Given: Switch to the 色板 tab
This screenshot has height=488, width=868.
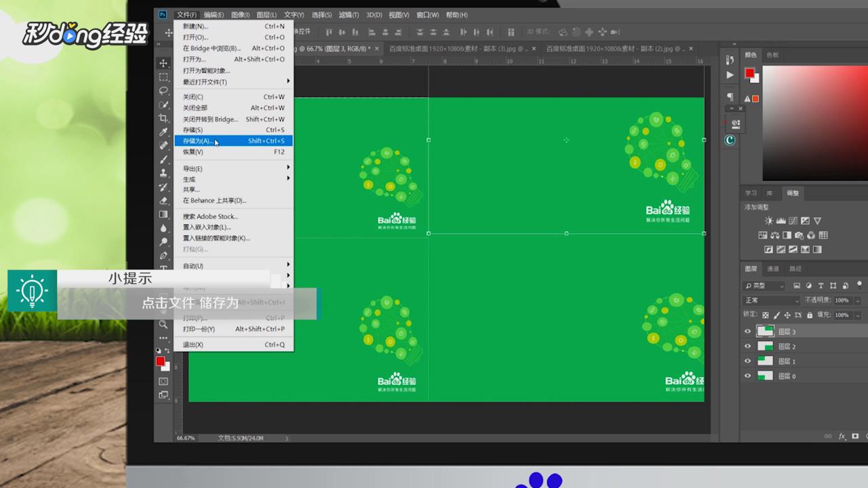Looking at the screenshot, I should tap(772, 55).
